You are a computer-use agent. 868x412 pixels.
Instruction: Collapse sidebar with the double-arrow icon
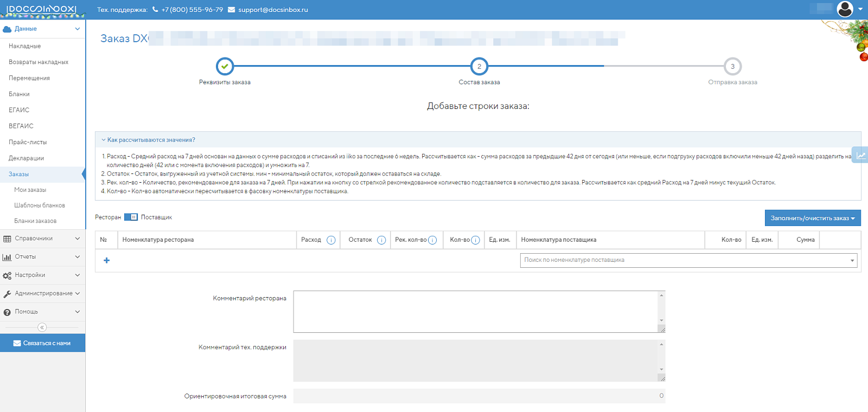(x=42, y=327)
